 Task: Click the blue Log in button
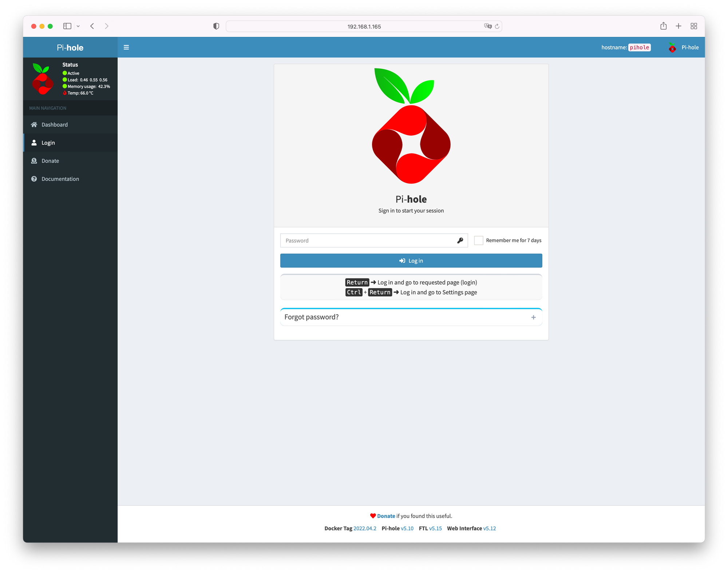(411, 260)
